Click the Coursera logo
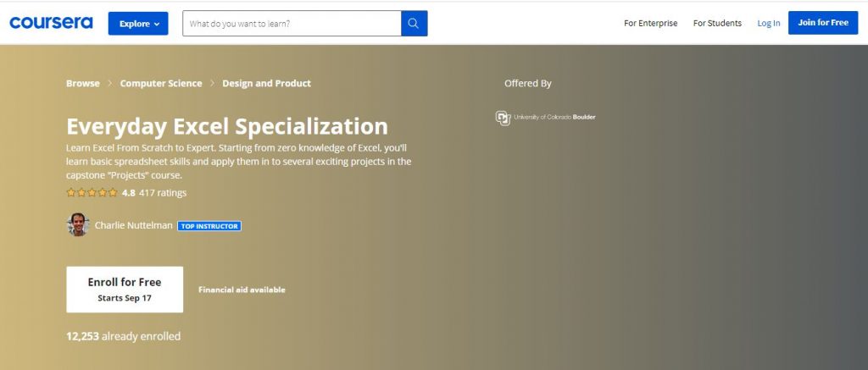The image size is (868, 370). pos(50,23)
